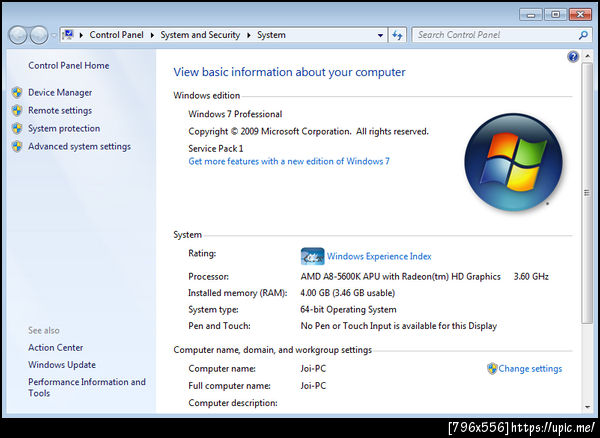Click the Forward navigation arrow button
Screen dimensions: 600x438
click(x=39, y=35)
